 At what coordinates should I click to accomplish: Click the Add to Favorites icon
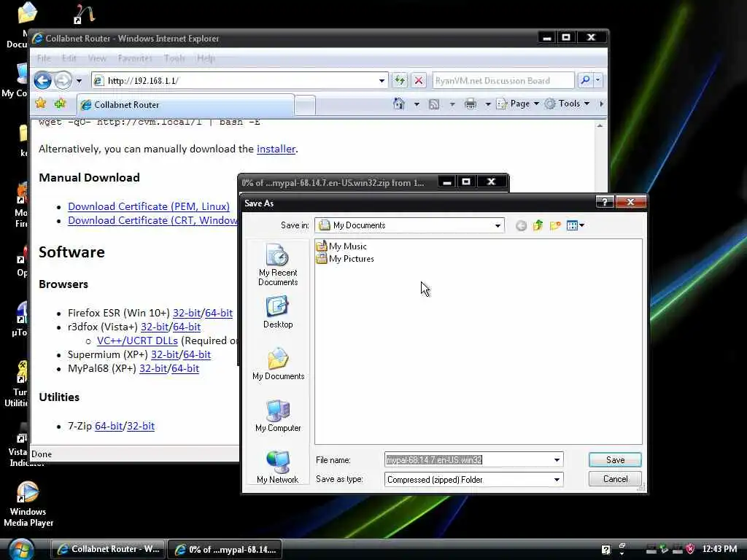60,104
